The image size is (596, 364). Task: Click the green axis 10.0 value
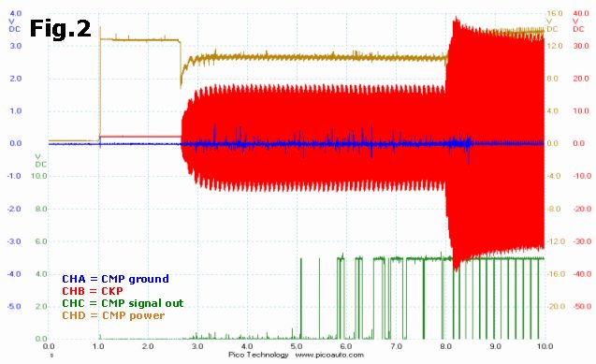39,176
